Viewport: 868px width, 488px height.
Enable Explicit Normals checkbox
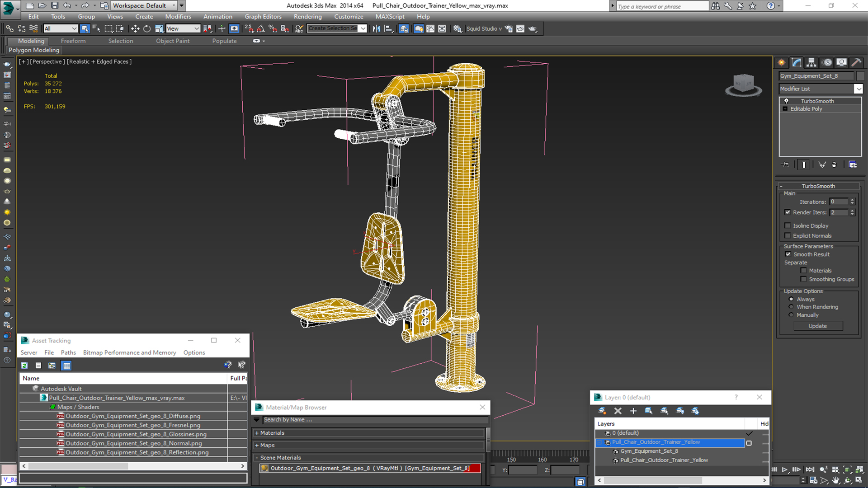[x=788, y=235]
